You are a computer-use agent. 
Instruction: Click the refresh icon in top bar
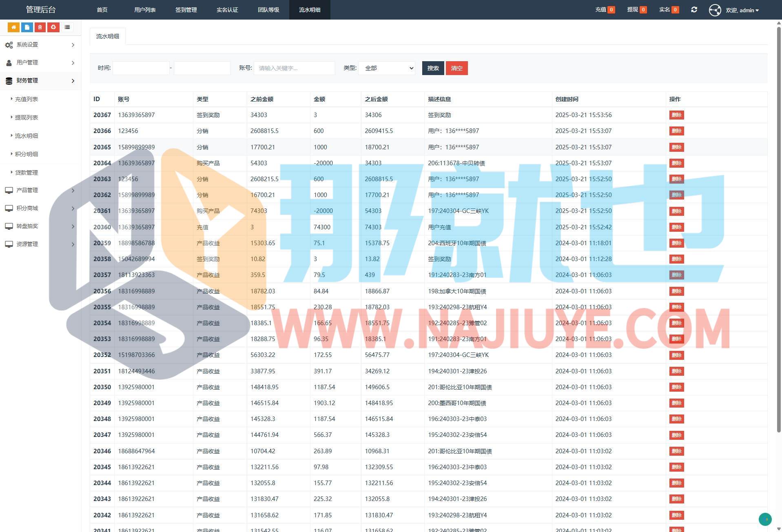pos(694,10)
